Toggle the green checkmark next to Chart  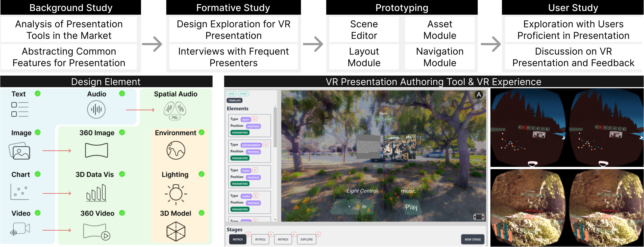[38, 174]
